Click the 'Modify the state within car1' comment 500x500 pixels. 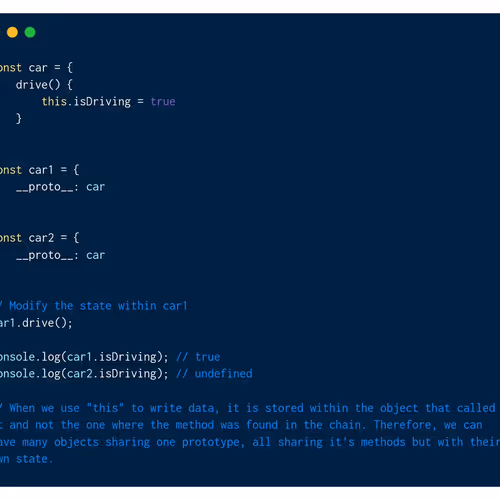pyautogui.click(x=98, y=306)
